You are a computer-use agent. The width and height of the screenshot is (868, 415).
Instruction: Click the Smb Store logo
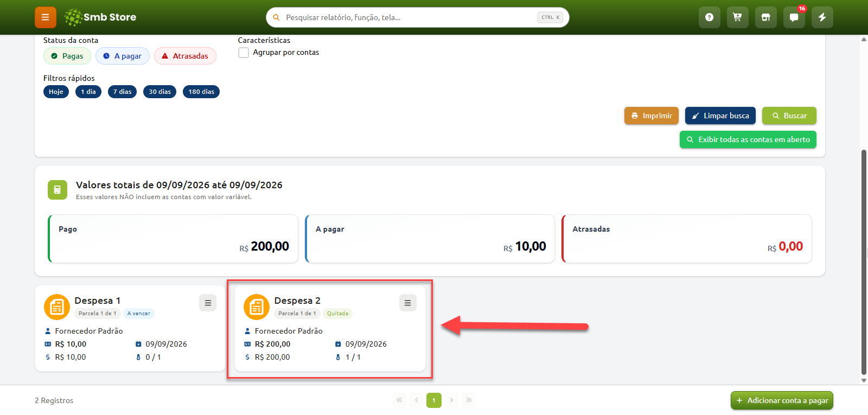click(x=100, y=17)
